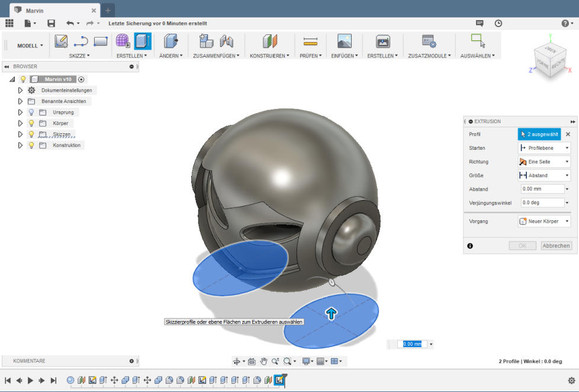The width and height of the screenshot is (579, 392).
Task: Expand the Körper folder
Action: [20, 123]
